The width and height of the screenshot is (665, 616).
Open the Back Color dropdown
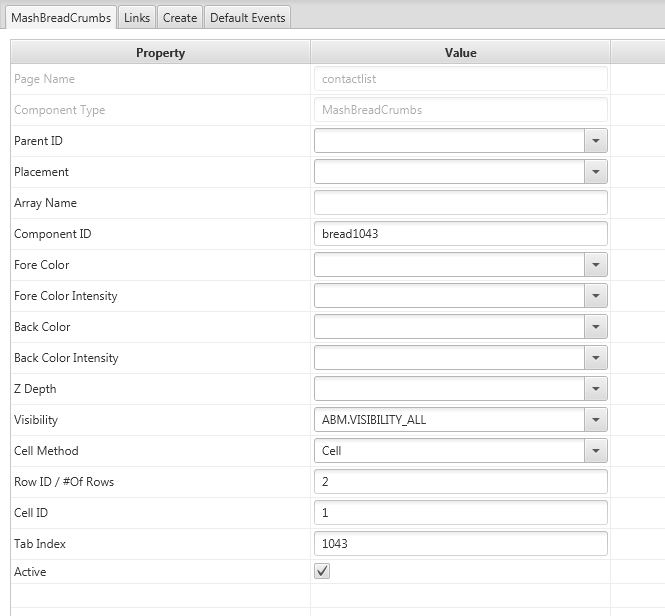click(596, 327)
